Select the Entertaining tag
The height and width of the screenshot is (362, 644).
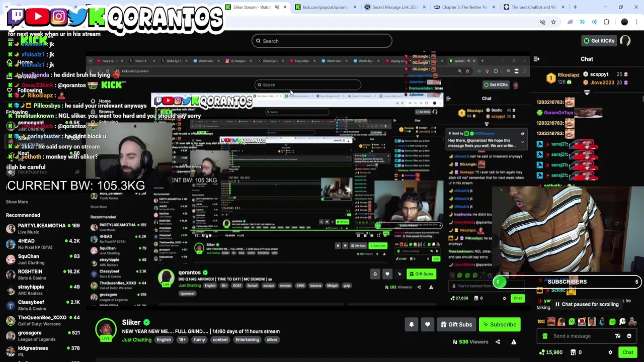coord(247,340)
